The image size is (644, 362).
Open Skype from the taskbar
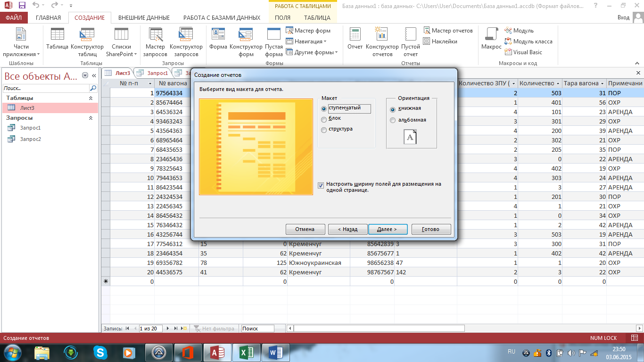point(99,352)
